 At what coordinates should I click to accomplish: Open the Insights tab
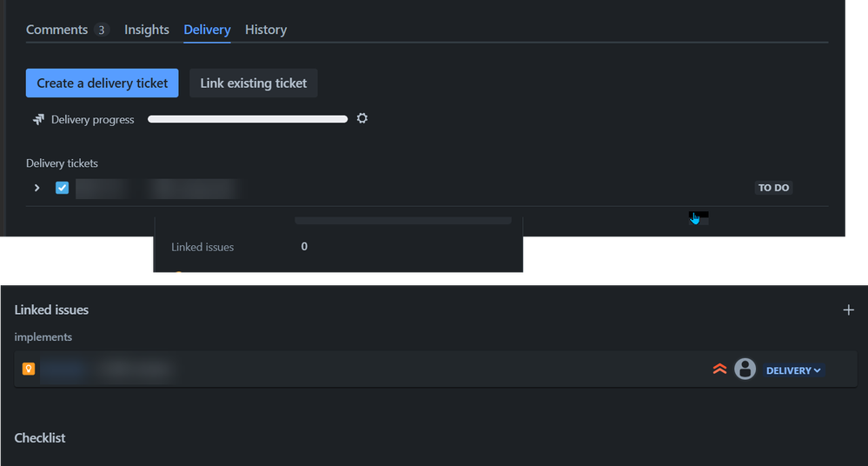pyautogui.click(x=147, y=30)
